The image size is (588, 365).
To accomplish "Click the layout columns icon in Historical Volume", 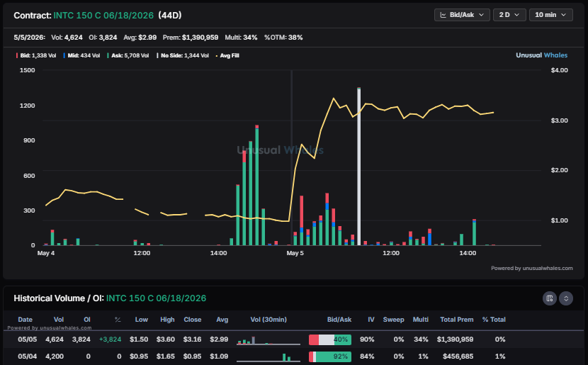I will click(549, 298).
